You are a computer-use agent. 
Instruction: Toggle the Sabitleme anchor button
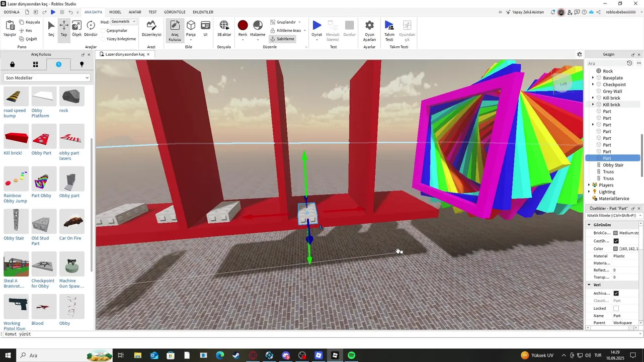click(x=282, y=39)
